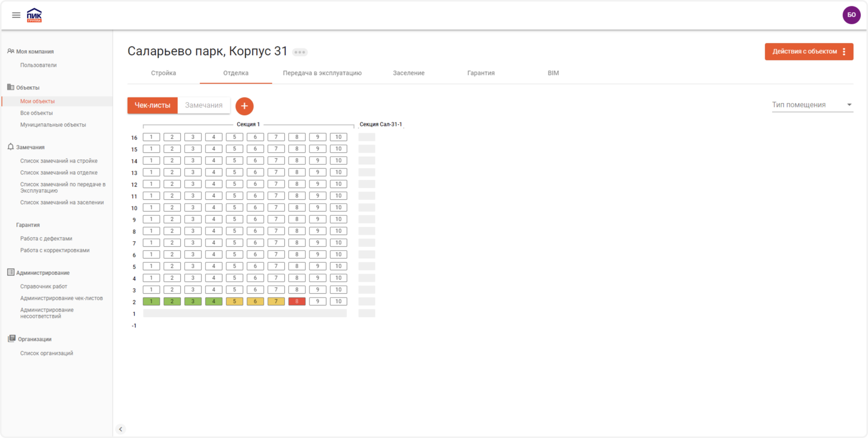Open Список замечаний на заселении
868x438 pixels.
[x=61, y=202]
